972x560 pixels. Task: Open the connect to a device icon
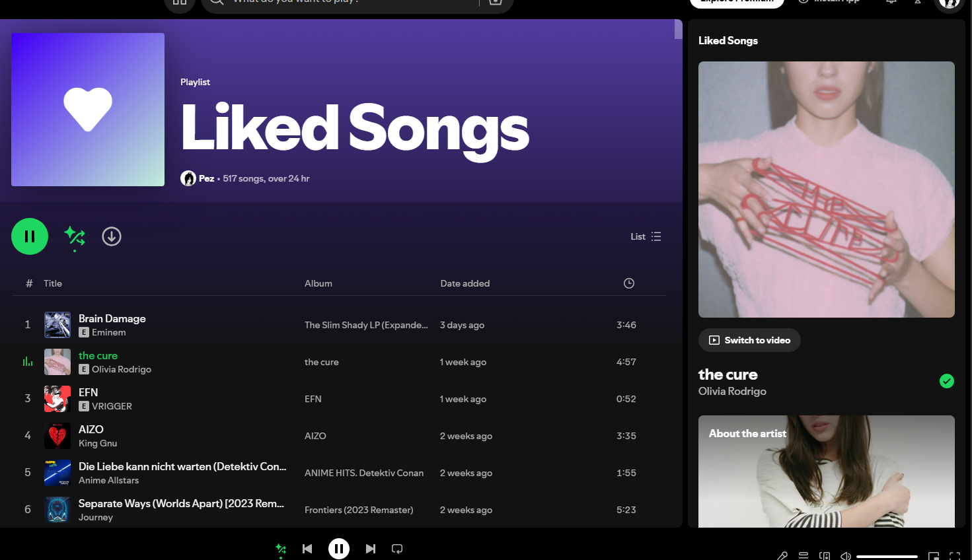point(825,556)
